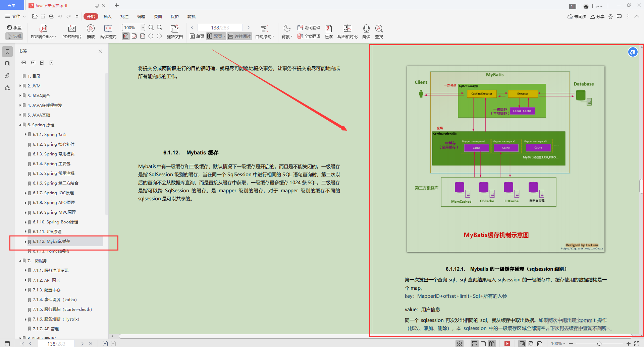This screenshot has height=347, width=644.
Task: Toggle eye-protection mode in status bar
Action: click(460, 343)
